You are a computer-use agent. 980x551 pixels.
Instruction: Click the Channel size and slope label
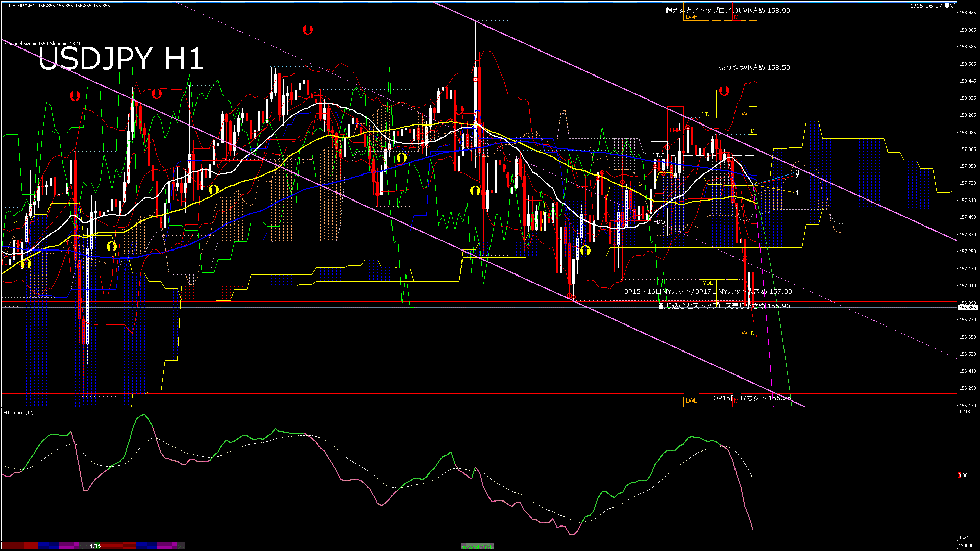(x=43, y=44)
